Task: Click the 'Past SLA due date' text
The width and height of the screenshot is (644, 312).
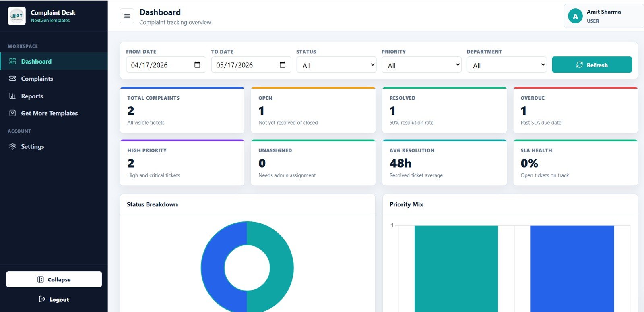Action: click(x=541, y=123)
